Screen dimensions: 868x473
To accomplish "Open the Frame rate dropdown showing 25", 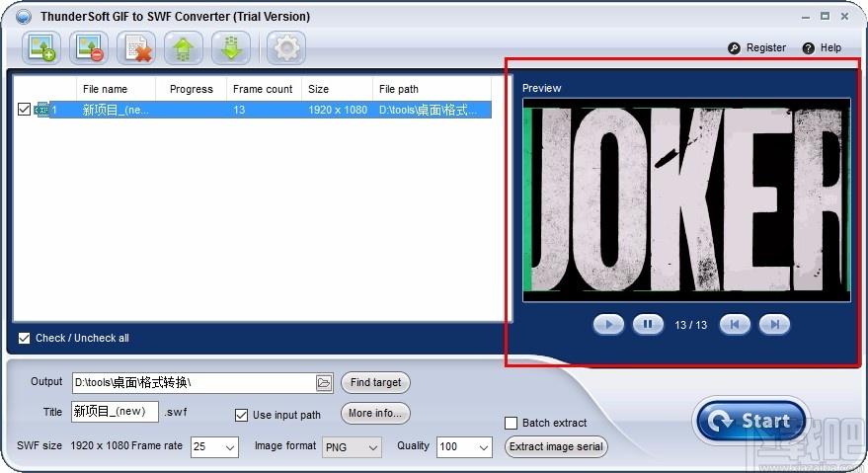I will (214, 447).
